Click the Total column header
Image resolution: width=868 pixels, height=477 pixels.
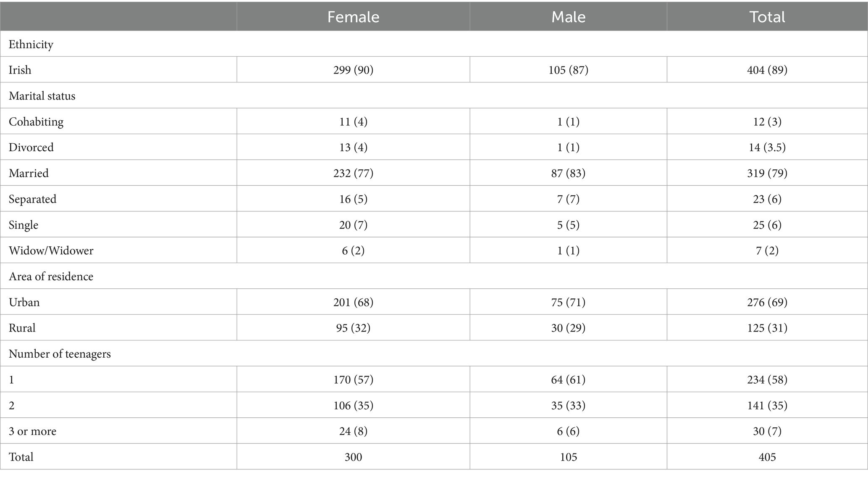tap(767, 17)
